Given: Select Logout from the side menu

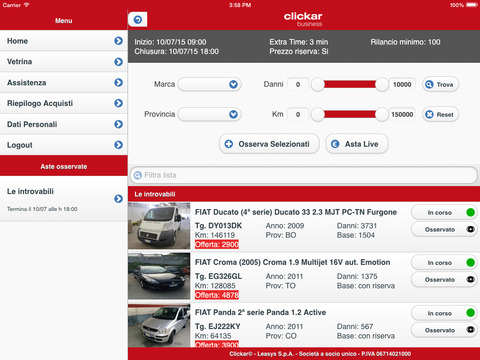Looking at the screenshot, I should point(64,145).
